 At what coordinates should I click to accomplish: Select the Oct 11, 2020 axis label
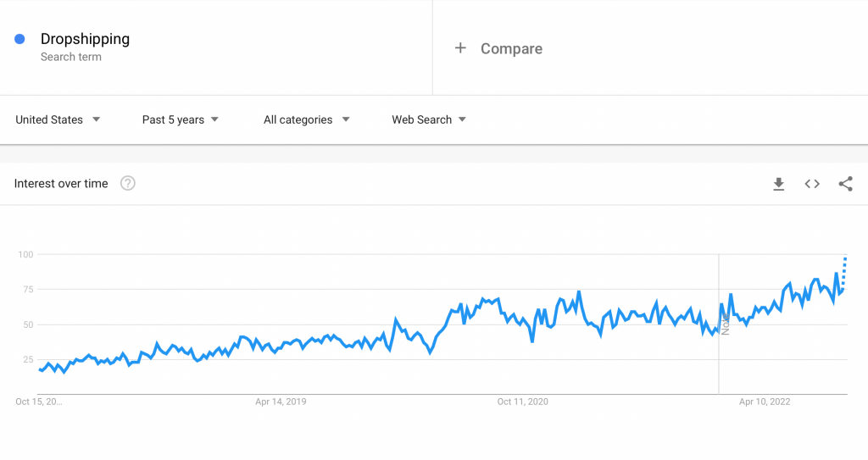tap(522, 402)
